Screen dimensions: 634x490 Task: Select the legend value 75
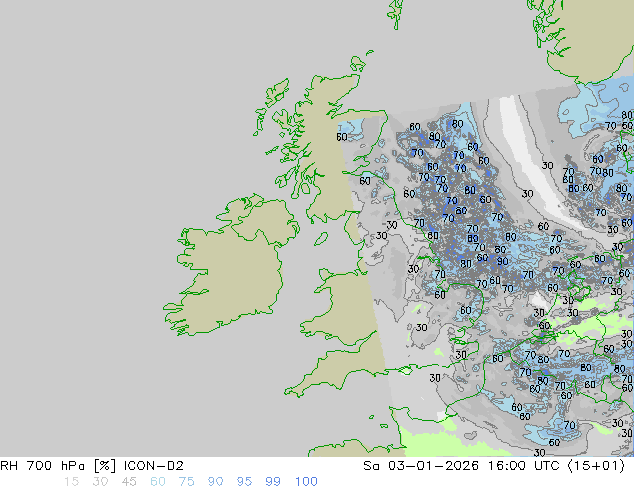point(186,482)
